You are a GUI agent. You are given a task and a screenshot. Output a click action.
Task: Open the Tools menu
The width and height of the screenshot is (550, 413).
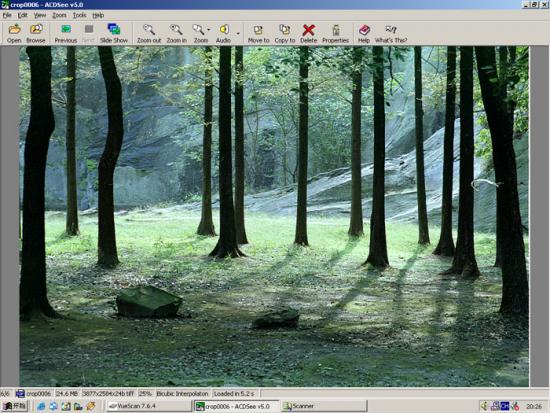pos(80,15)
